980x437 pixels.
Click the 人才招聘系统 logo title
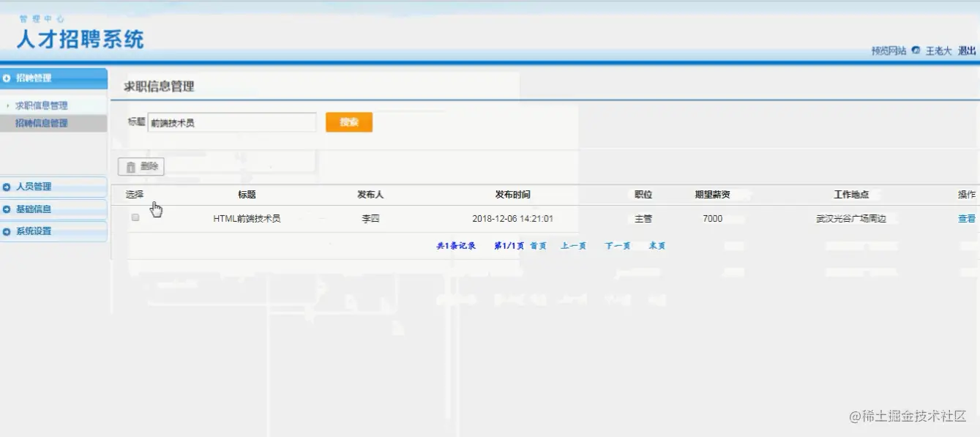[x=80, y=38]
